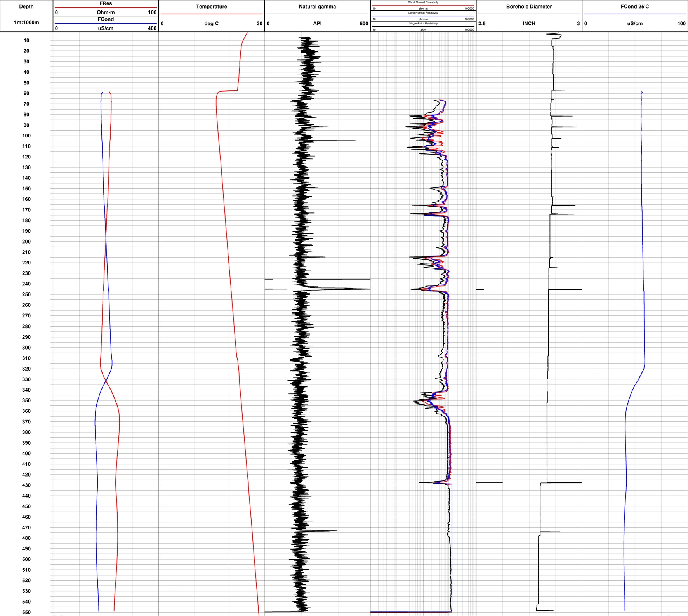Click the blue FCond 25'C legend line
Image resolution: width=688 pixels, height=616 pixels.
tap(635, 14)
